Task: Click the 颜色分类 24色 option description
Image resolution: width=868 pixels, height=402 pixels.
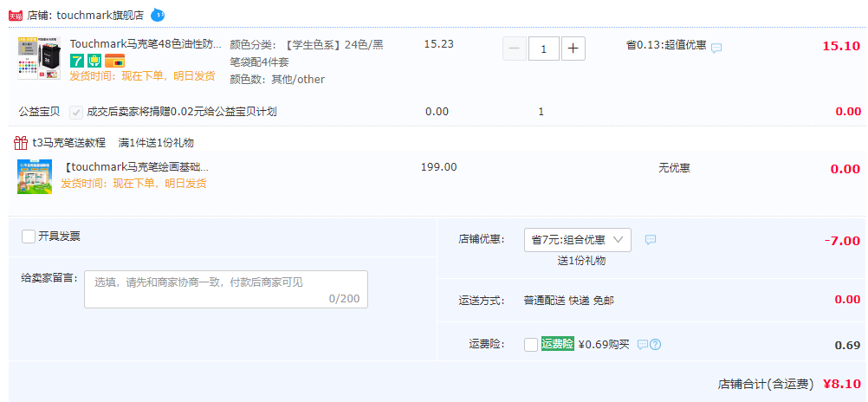Action: pos(307,54)
